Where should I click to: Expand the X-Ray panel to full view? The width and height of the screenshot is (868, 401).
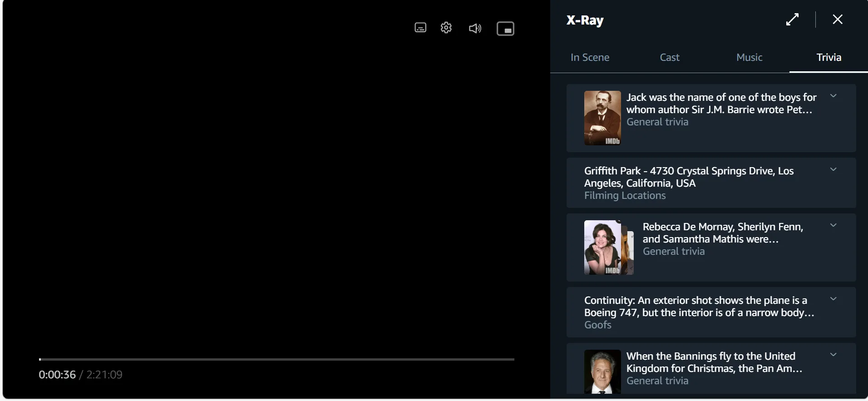point(792,20)
